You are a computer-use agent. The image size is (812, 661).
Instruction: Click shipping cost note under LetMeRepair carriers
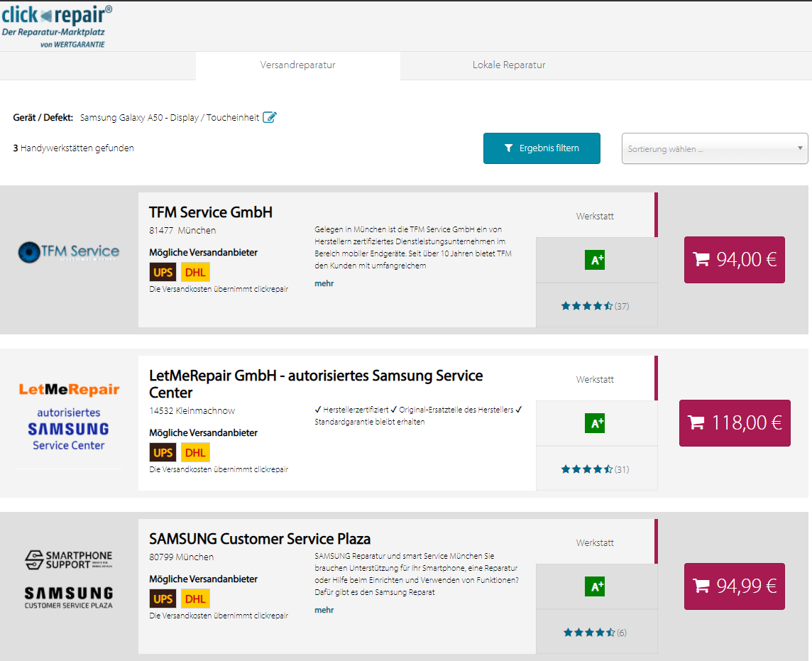click(219, 469)
